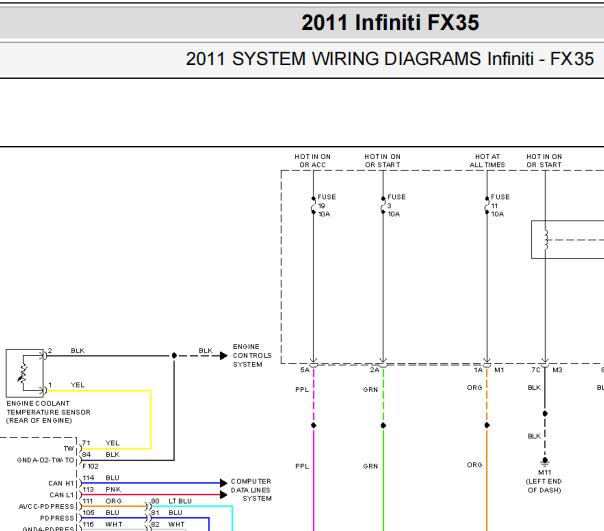Select connector pin label "5A"

304,370
